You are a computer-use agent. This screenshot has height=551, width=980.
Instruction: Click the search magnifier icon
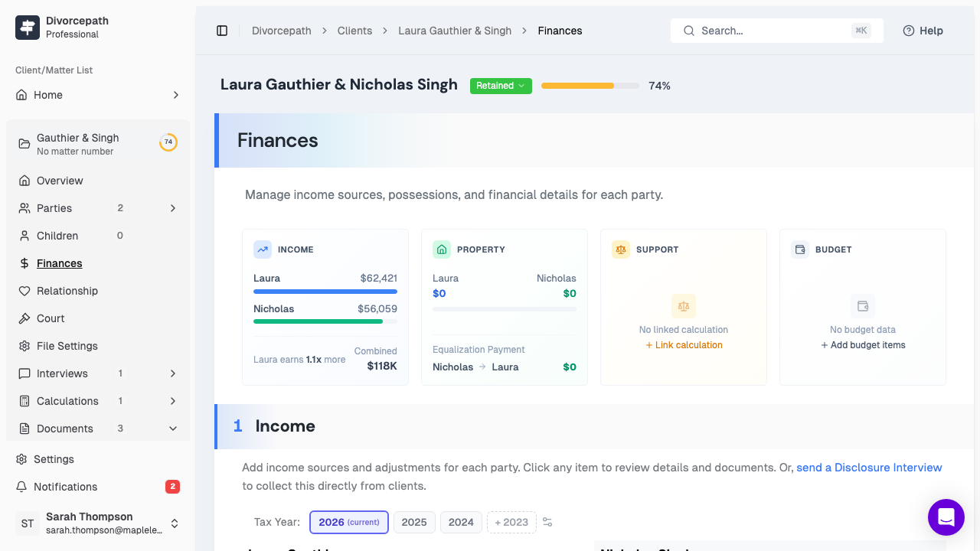tap(689, 31)
